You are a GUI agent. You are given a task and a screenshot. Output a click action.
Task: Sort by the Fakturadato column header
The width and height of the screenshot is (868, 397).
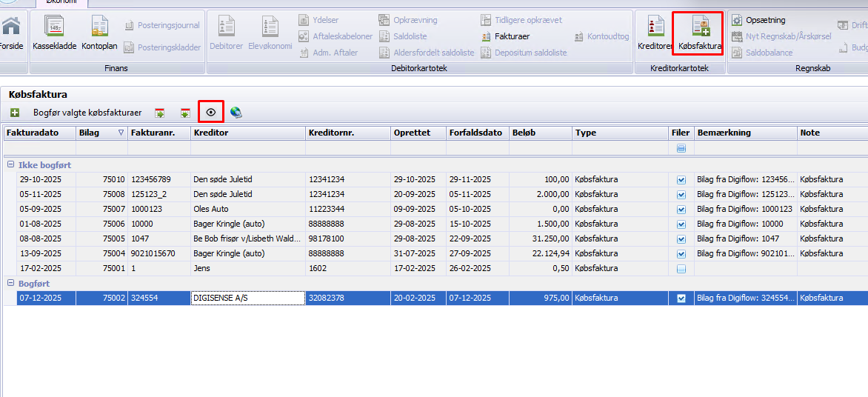39,133
